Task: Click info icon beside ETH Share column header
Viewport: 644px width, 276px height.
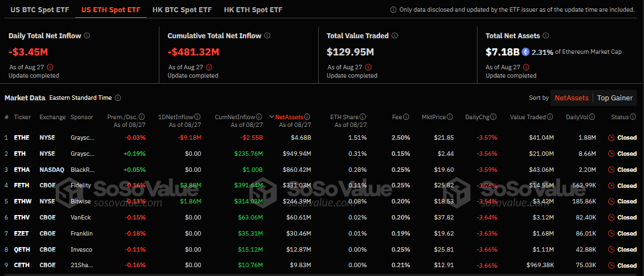Action: (x=363, y=117)
